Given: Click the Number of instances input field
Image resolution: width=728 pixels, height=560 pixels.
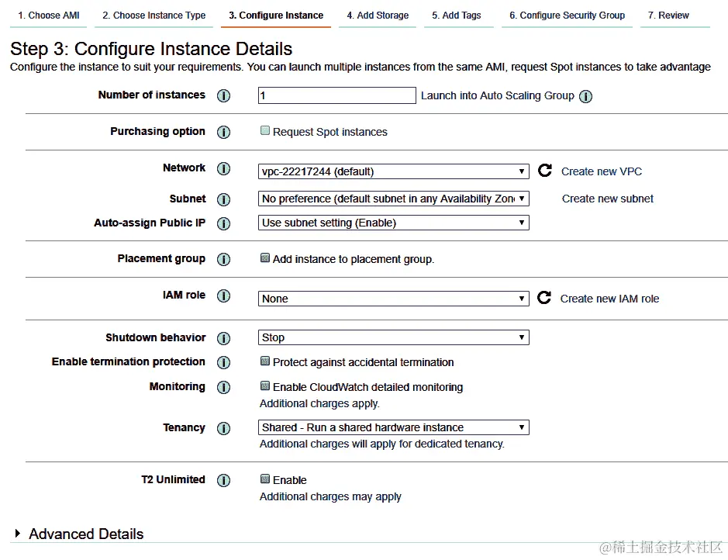Looking at the screenshot, I should coord(337,95).
